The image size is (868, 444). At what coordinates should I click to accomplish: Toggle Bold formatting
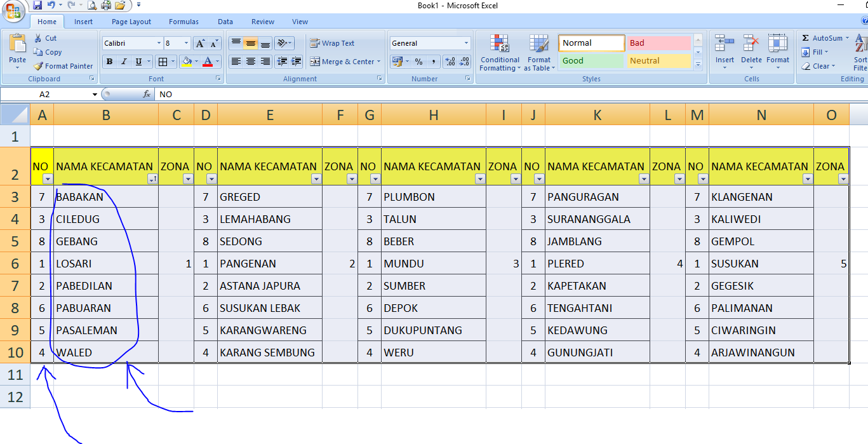click(x=109, y=62)
